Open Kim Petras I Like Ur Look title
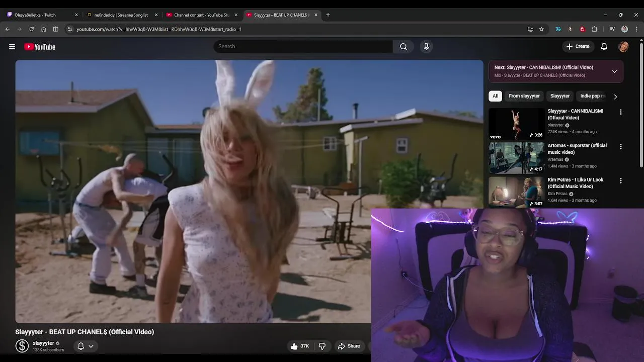This screenshot has width=644, height=362. click(x=575, y=183)
